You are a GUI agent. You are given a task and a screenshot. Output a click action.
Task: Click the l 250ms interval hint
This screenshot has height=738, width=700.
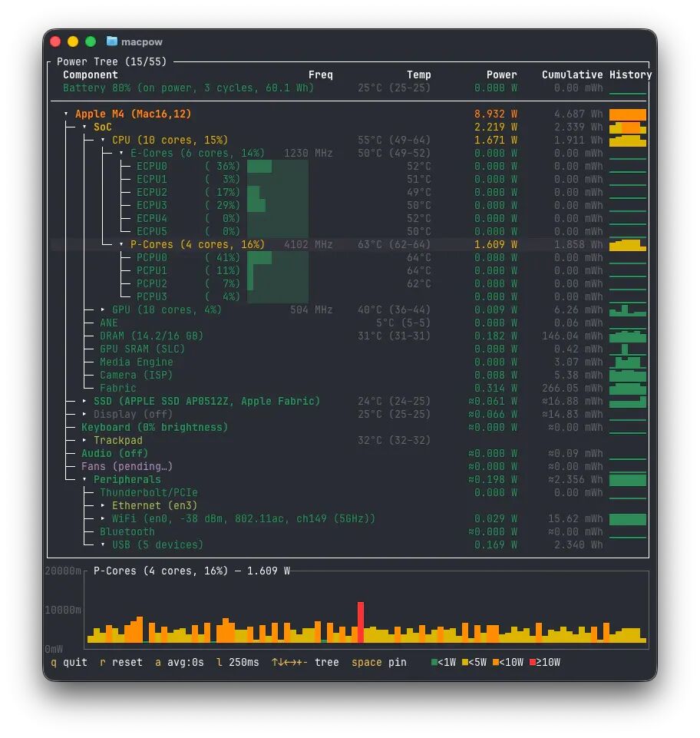tap(238, 662)
